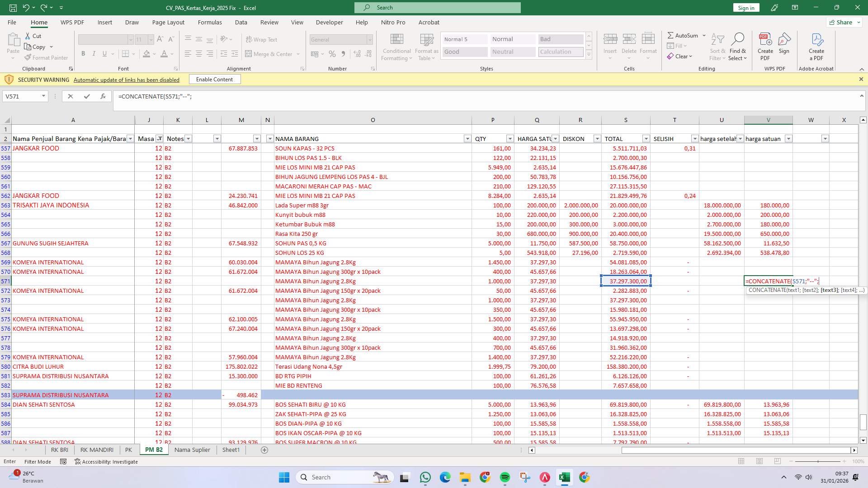This screenshot has width=868, height=488.
Task: Open the Nama Suplier sheet tab
Action: pos(192,450)
